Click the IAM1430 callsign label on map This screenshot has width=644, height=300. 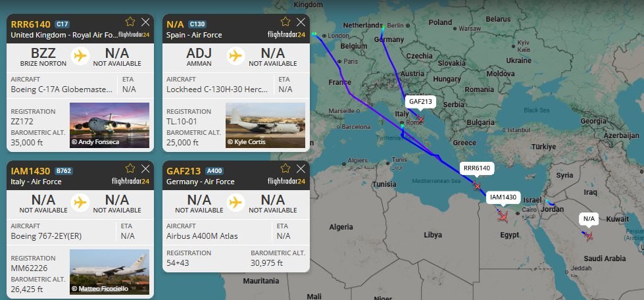[x=504, y=197]
